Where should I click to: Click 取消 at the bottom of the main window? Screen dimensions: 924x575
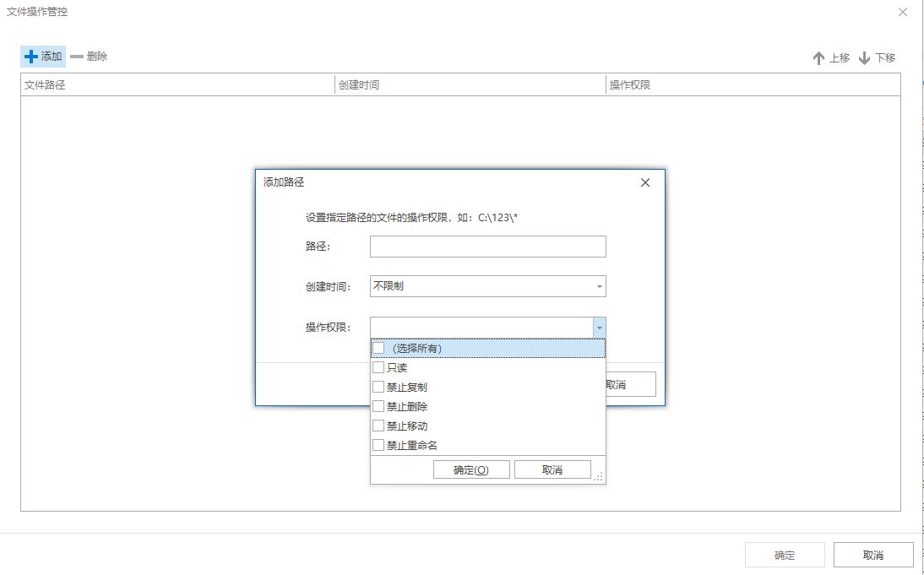[873, 555]
